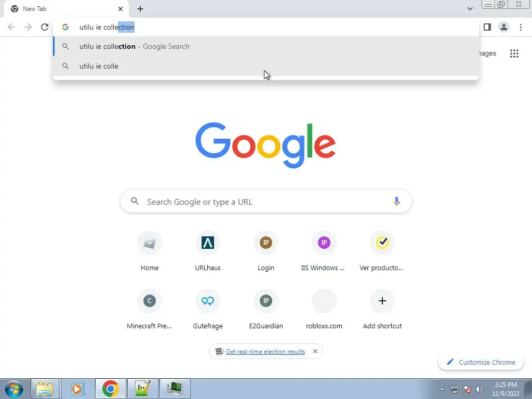
Task: Open Windows Explorer from taskbar
Action: pyautogui.click(x=45, y=389)
